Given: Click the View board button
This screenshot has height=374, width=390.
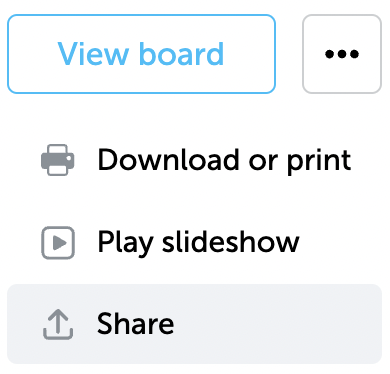Looking at the screenshot, I should pyautogui.click(x=141, y=54).
